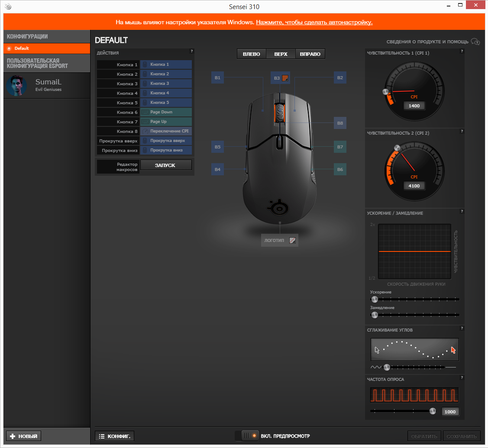Click the CPI 2 gauge knob
Image resolution: width=488 pixels, height=448 pixels.
click(397, 148)
